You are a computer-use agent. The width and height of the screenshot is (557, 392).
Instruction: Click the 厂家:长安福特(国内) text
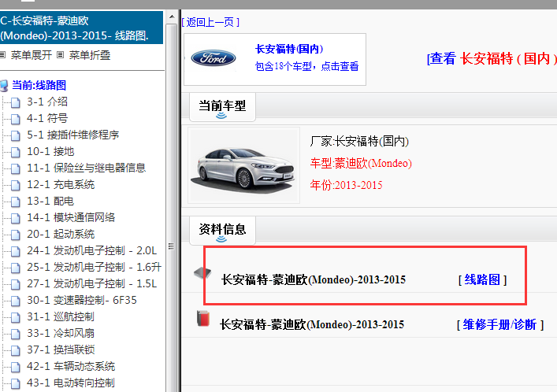coord(359,142)
